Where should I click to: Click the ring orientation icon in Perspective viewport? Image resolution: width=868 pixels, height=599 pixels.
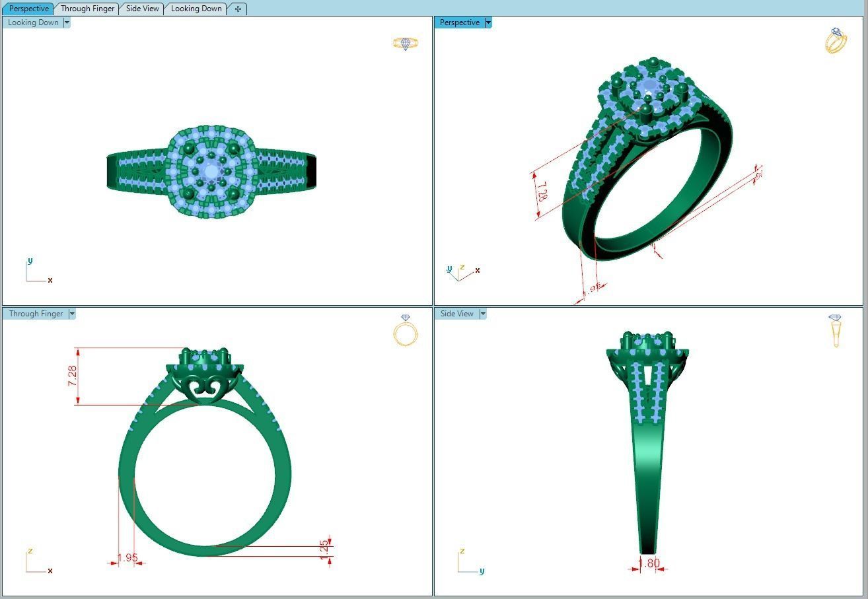(x=836, y=40)
